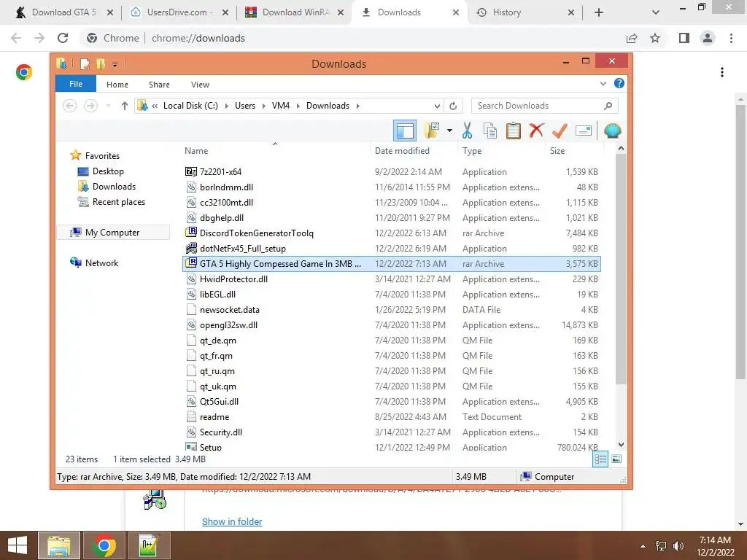The width and height of the screenshot is (747, 560).
Task: Open a new Chrome tab
Action: (x=599, y=12)
